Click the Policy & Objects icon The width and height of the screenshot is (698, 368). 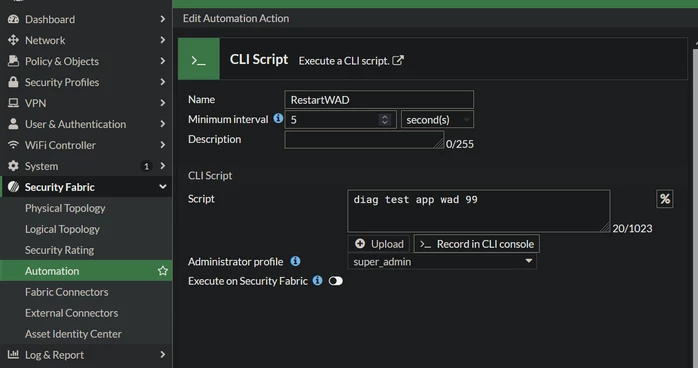[x=13, y=61]
